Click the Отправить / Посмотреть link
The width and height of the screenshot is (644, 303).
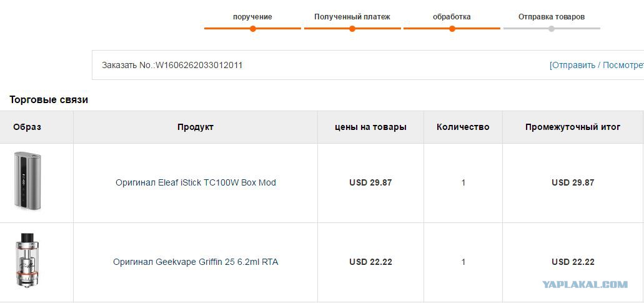pos(597,65)
